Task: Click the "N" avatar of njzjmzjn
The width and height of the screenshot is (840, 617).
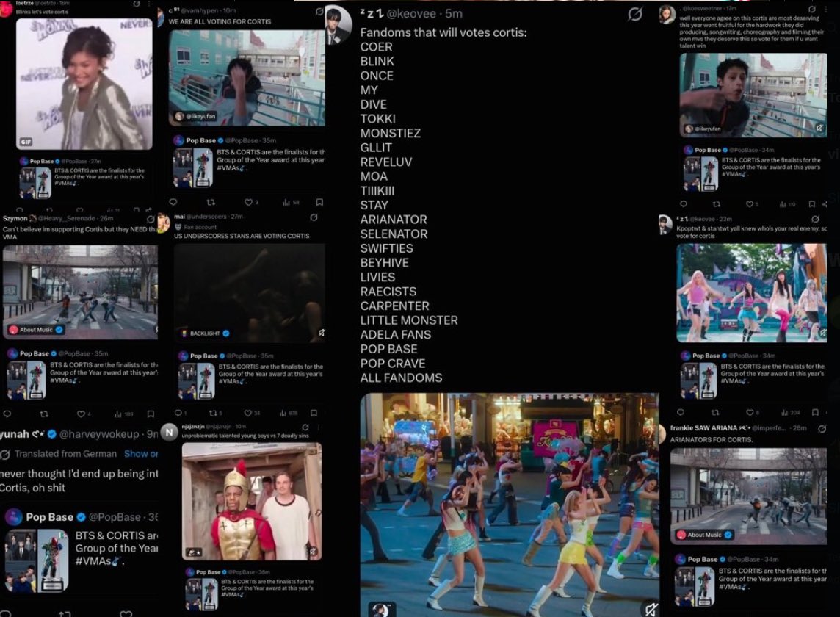Action: (x=170, y=432)
